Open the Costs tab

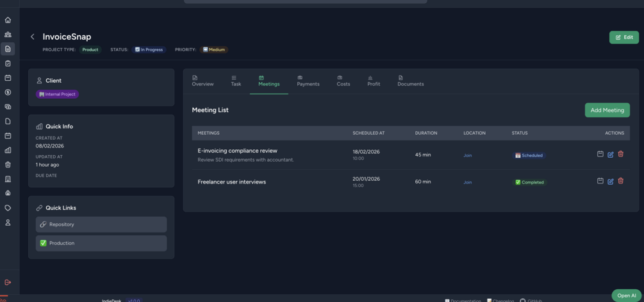pos(343,81)
